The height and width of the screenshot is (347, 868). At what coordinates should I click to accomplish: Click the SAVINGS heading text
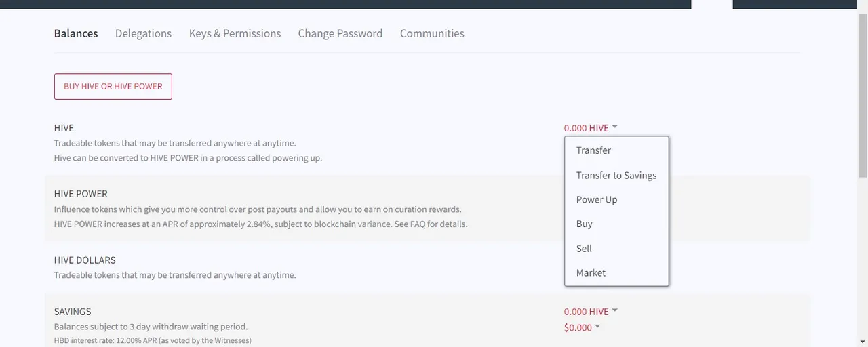73,312
